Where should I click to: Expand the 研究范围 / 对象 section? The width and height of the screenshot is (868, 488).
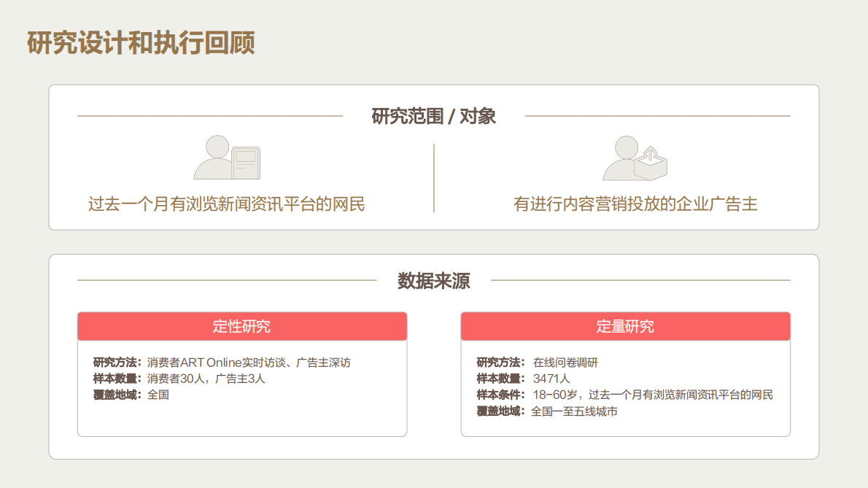pyautogui.click(x=433, y=116)
